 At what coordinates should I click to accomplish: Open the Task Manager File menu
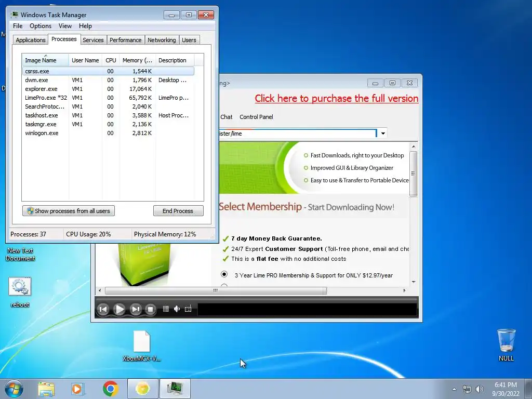tap(18, 26)
